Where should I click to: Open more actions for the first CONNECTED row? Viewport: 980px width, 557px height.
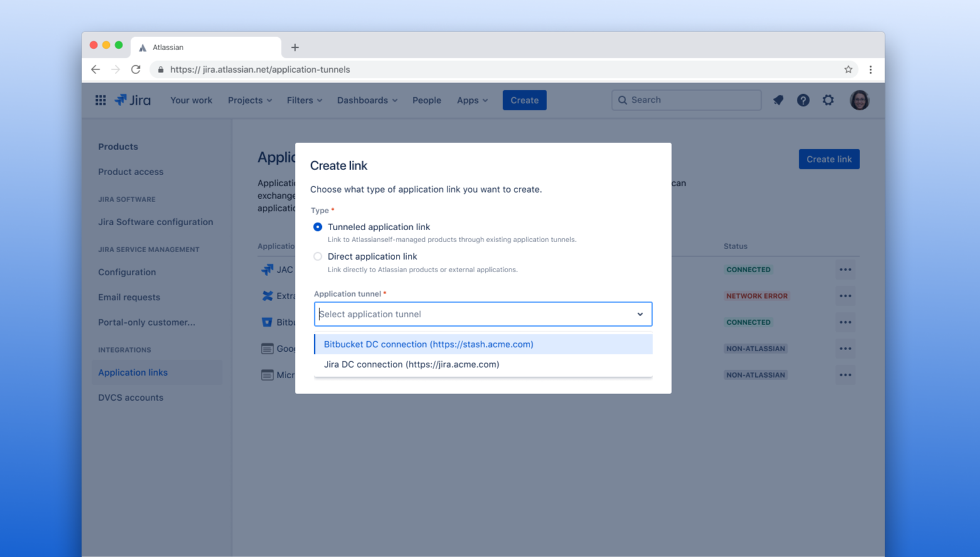[846, 270]
